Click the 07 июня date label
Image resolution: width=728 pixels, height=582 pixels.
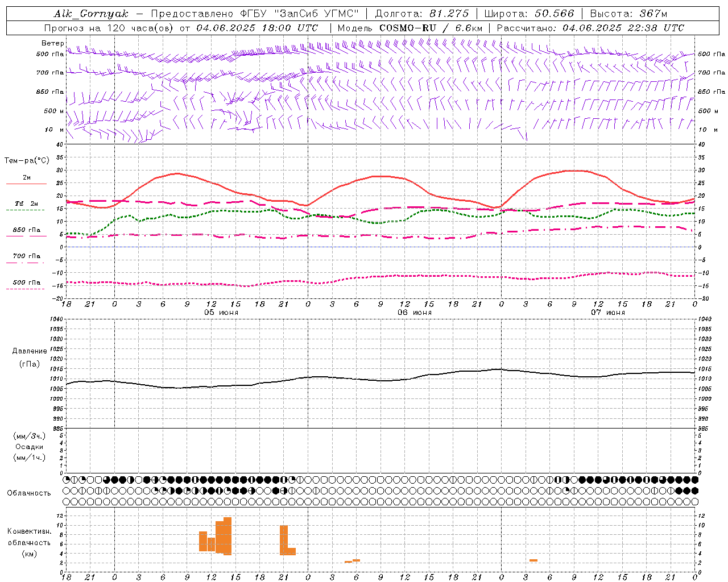tap(608, 312)
